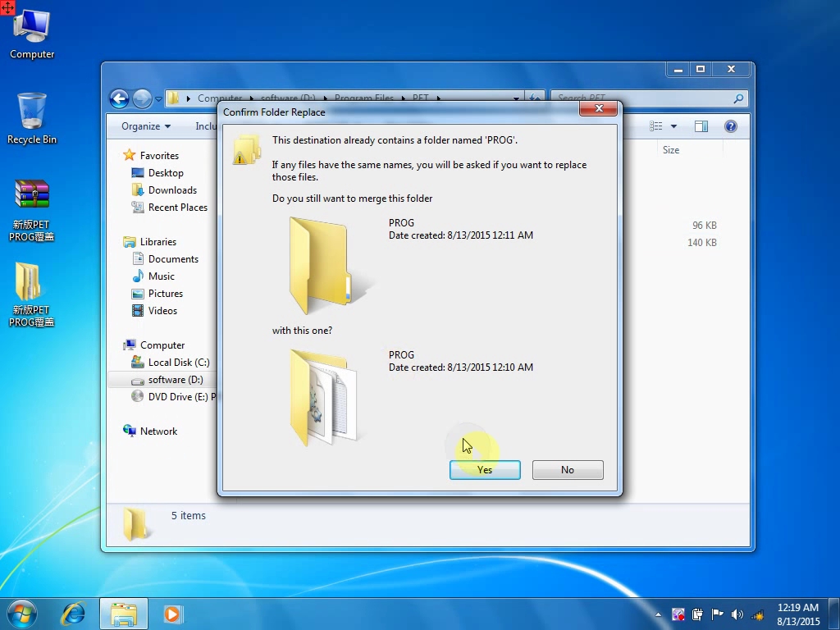The height and width of the screenshot is (630, 840).
Task: Select the WinRAR archive on desktop
Action: [x=32, y=210]
